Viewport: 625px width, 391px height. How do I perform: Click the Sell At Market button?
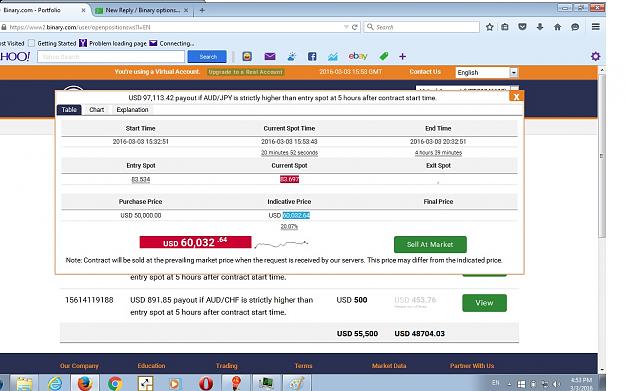tap(430, 244)
